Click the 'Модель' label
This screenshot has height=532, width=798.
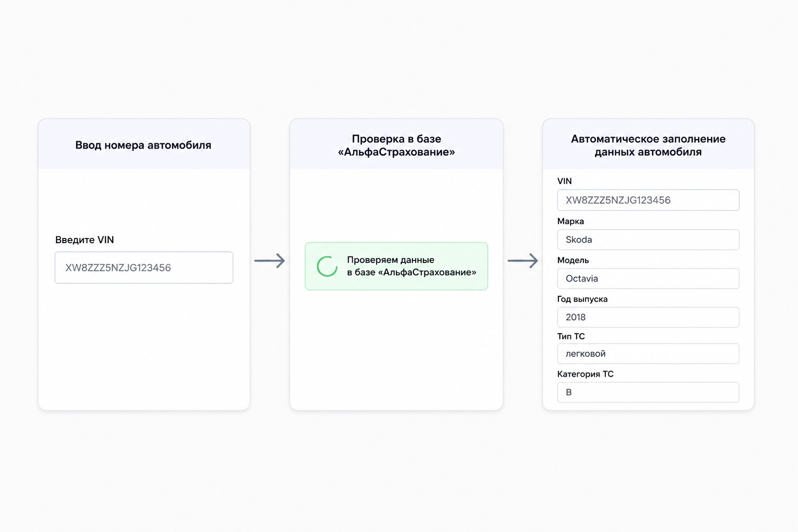pos(573,260)
